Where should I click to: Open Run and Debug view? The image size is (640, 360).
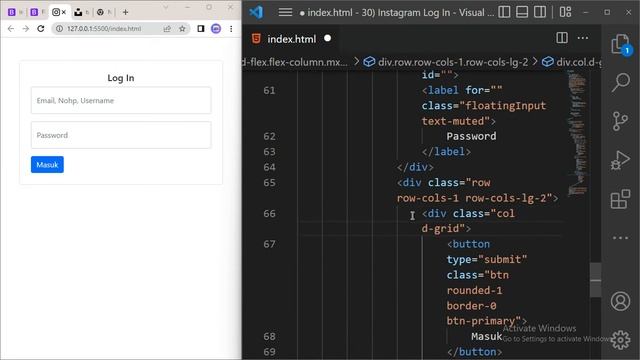tap(620, 160)
